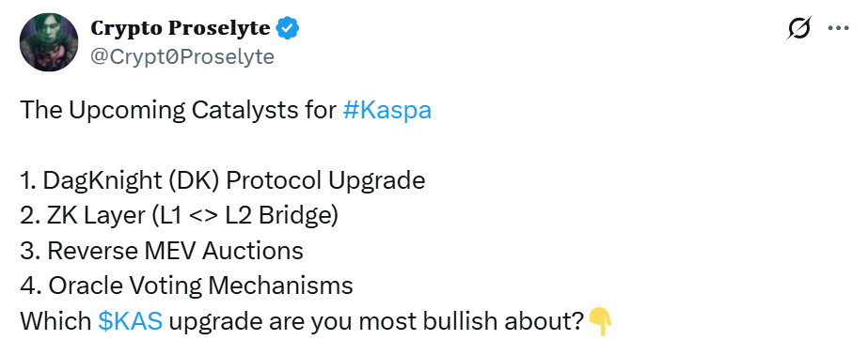The height and width of the screenshot is (340, 868).
Task: Open the Grok slashed-circle icon
Action: (798, 27)
